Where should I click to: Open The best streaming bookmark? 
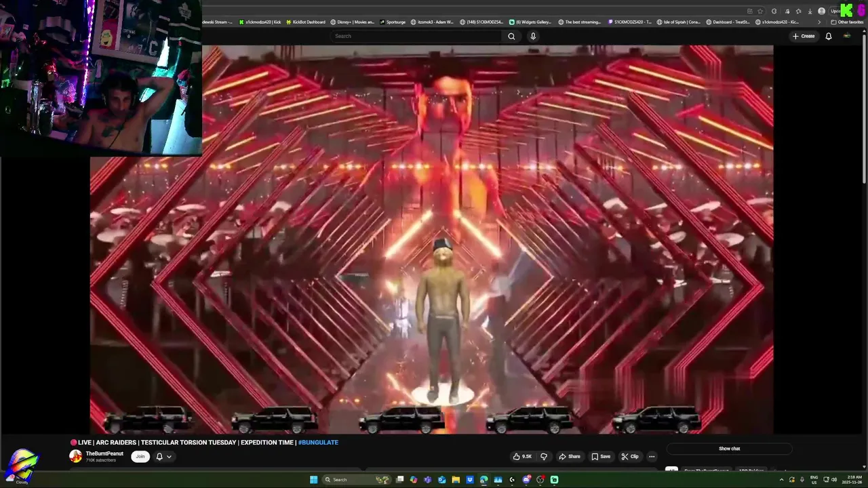579,22
